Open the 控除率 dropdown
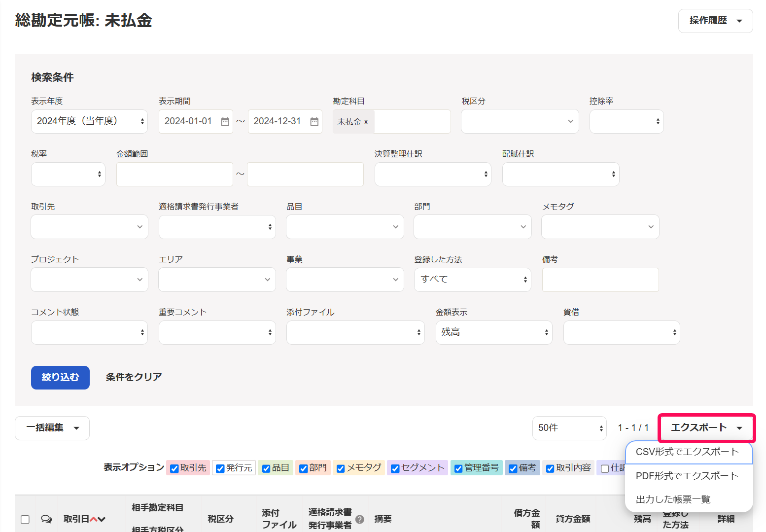 tap(627, 121)
